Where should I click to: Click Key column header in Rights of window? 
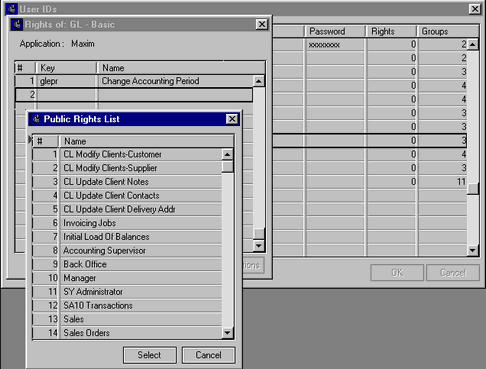click(x=66, y=68)
